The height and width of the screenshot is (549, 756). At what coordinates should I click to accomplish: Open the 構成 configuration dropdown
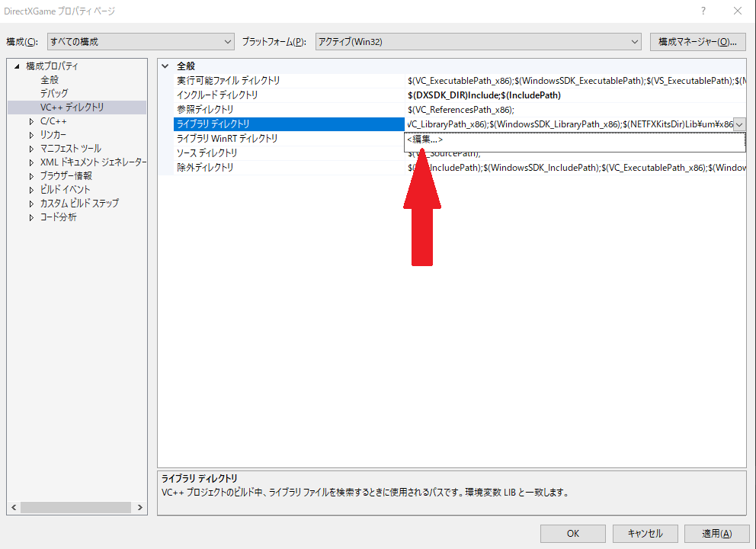(141, 42)
